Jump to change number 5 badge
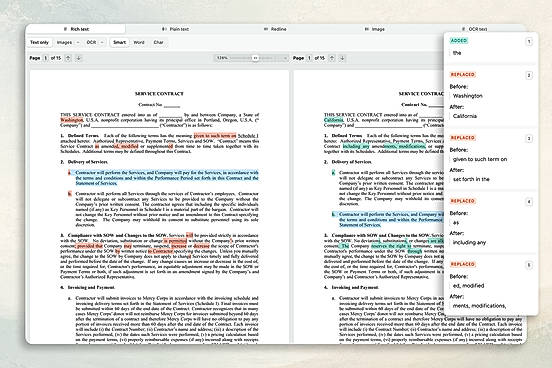552x368 pixels. point(529,265)
